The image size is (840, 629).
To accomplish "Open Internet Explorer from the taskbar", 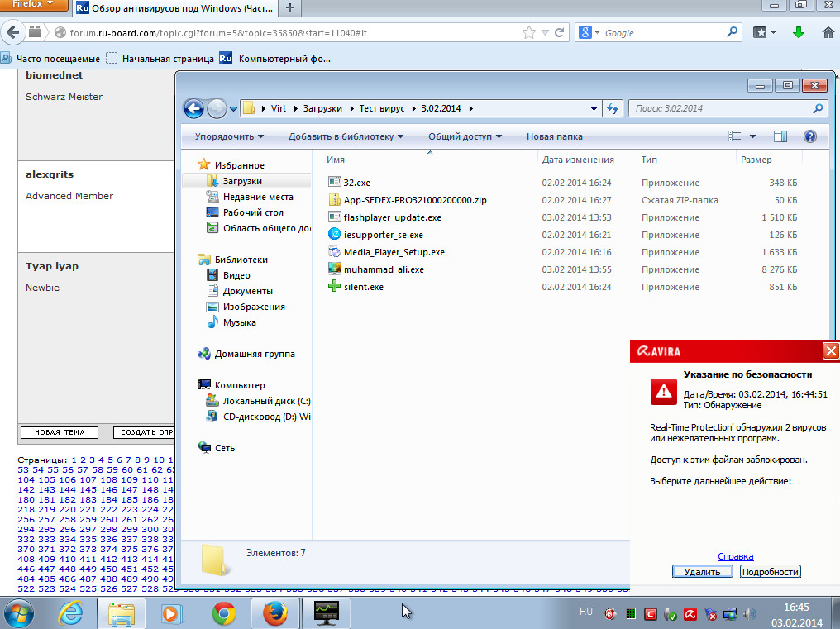I will (70, 613).
